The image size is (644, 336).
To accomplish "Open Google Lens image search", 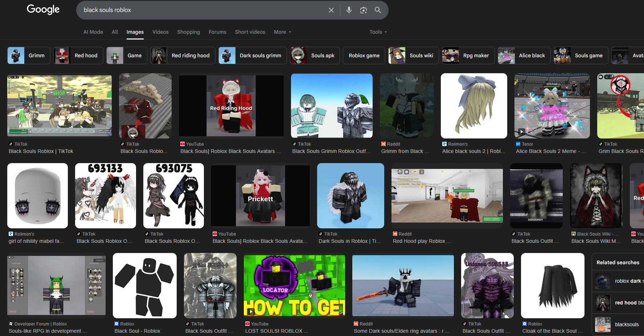I will [x=363, y=10].
